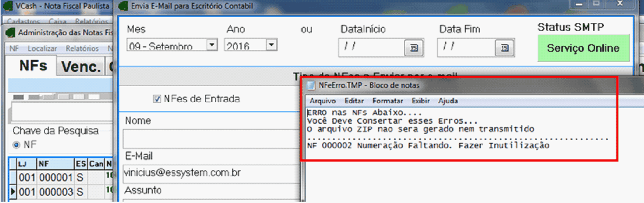Open the Arquivo menu in Notepad

(x=322, y=101)
